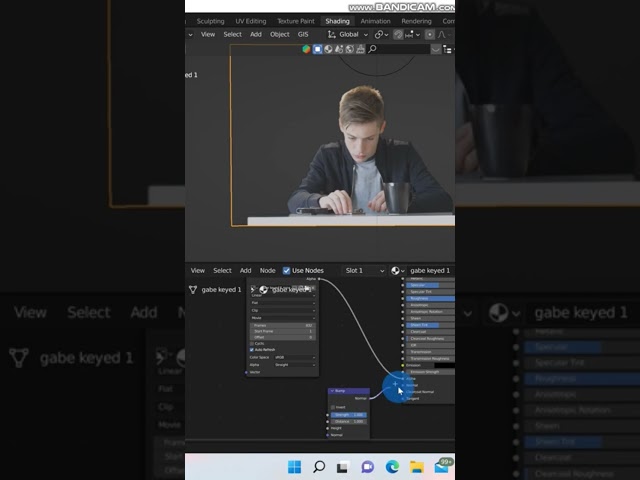Click the Transmission Roughness slider

pyautogui.click(x=430, y=358)
